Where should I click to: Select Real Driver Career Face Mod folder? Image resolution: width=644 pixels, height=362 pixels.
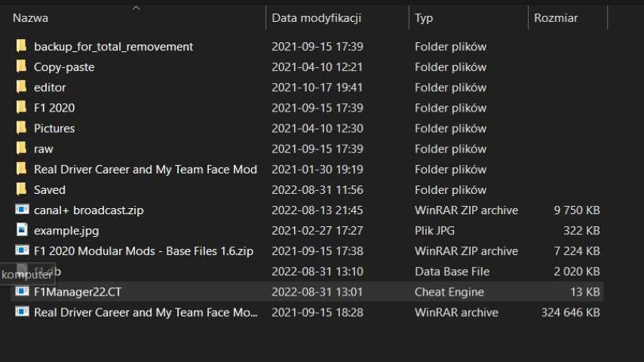[145, 169]
